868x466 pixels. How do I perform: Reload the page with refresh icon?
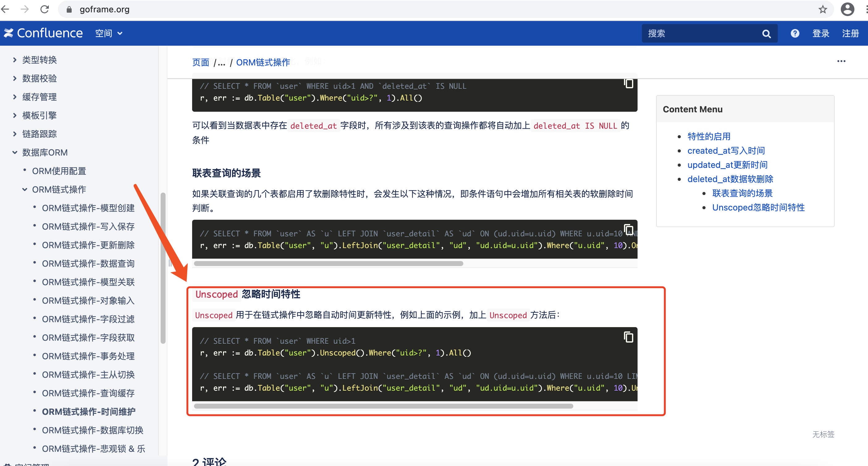pos(44,9)
